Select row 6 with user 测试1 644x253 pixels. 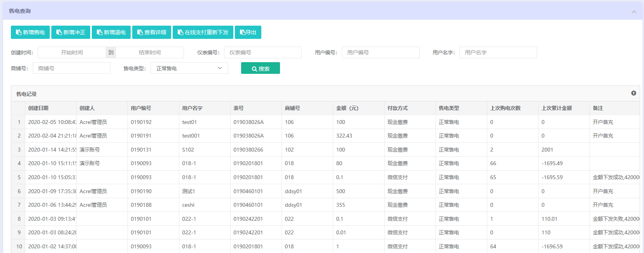189,191
